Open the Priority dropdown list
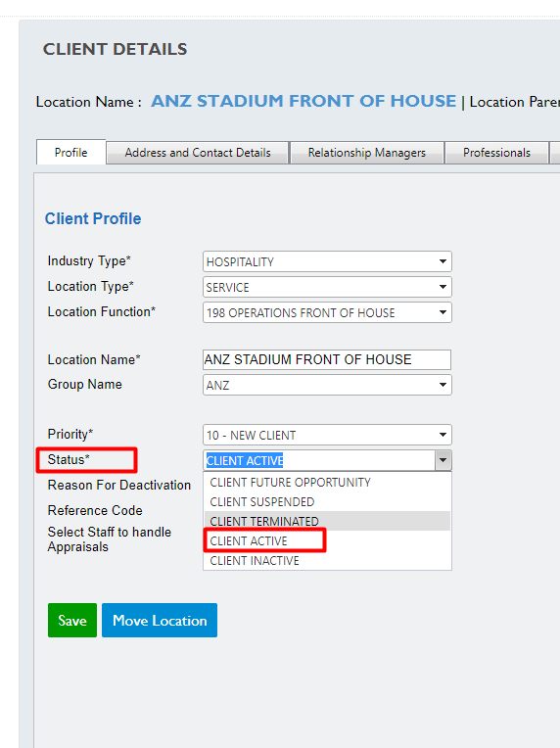Viewport: 560px width, 748px height. 327,435
